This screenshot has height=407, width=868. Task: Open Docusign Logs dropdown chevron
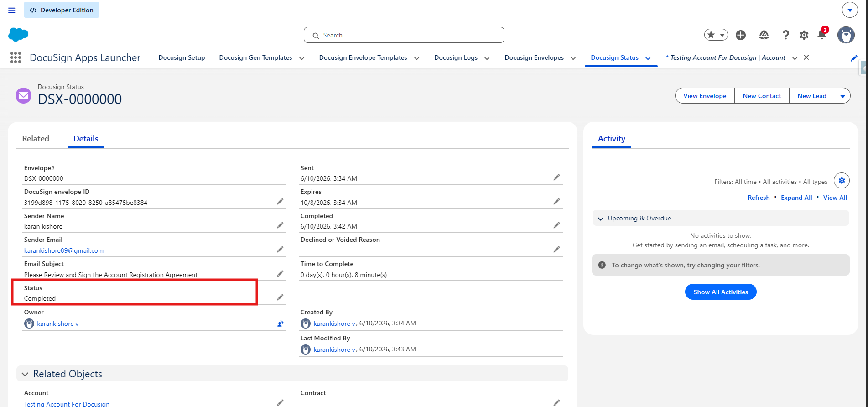point(487,58)
